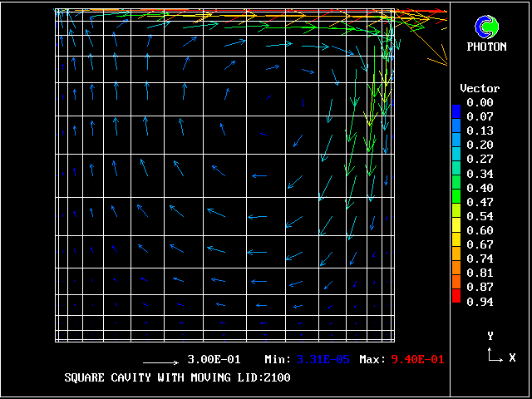Click the X-Y axis orientation indicator
The width and height of the screenshot is (532, 399).
click(495, 352)
